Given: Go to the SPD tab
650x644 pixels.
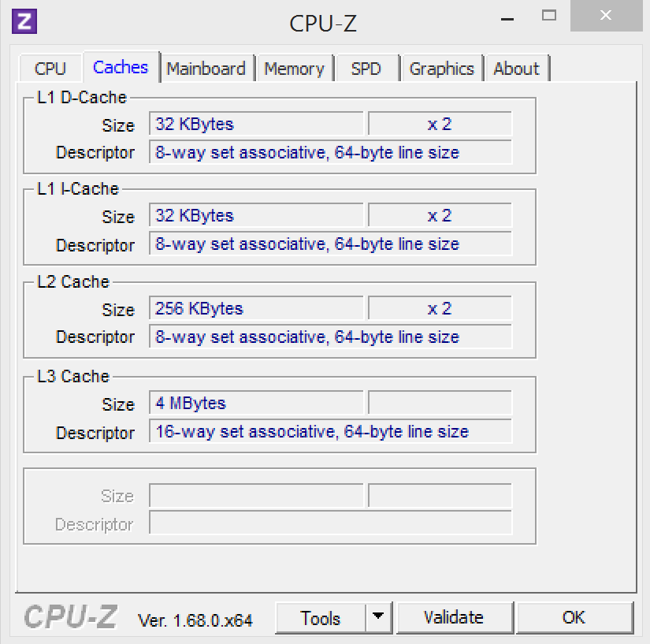Looking at the screenshot, I should click(x=366, y=69).
